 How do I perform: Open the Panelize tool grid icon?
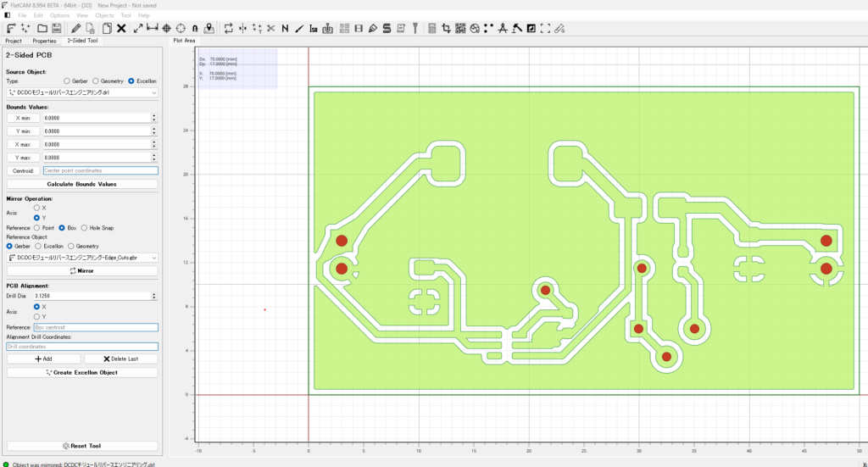tap(344, 28)
